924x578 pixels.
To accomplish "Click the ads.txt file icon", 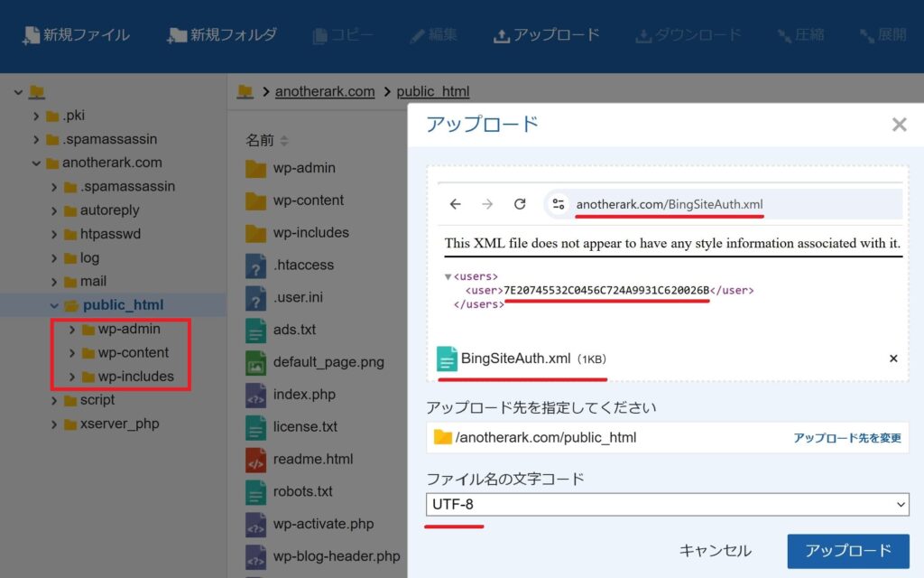I will pyautogui.click(x=255, y=331).
